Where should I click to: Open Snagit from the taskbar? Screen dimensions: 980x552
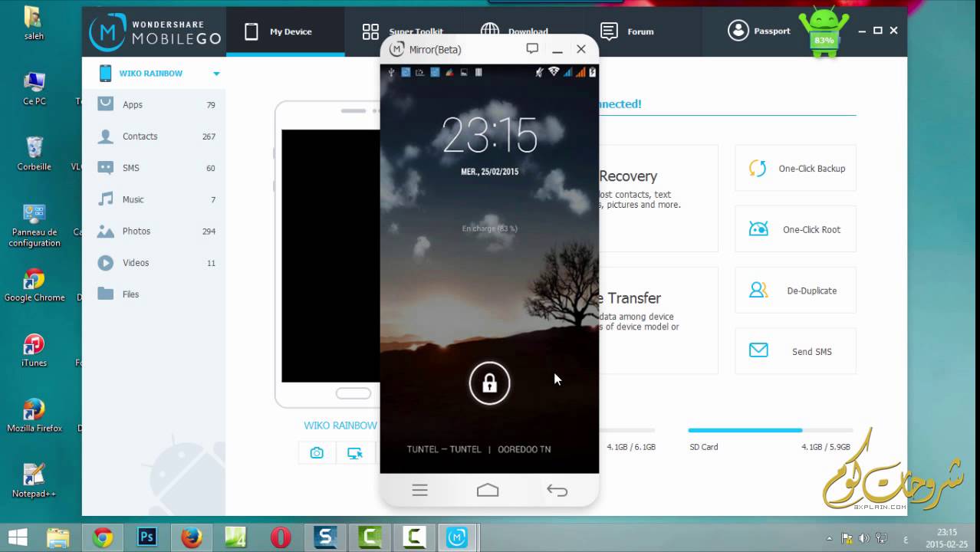pos(325,537)
